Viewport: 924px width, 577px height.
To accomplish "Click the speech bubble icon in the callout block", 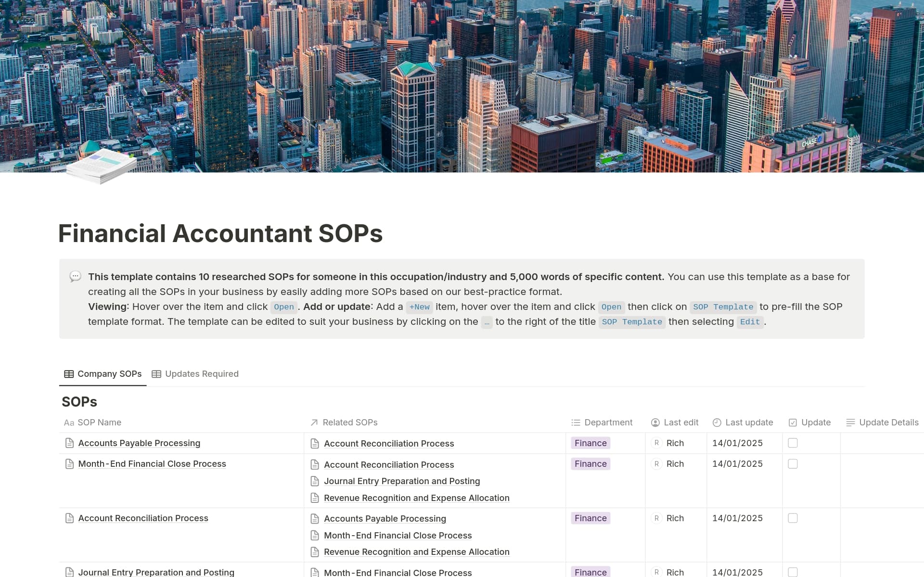I will (75, 277).
